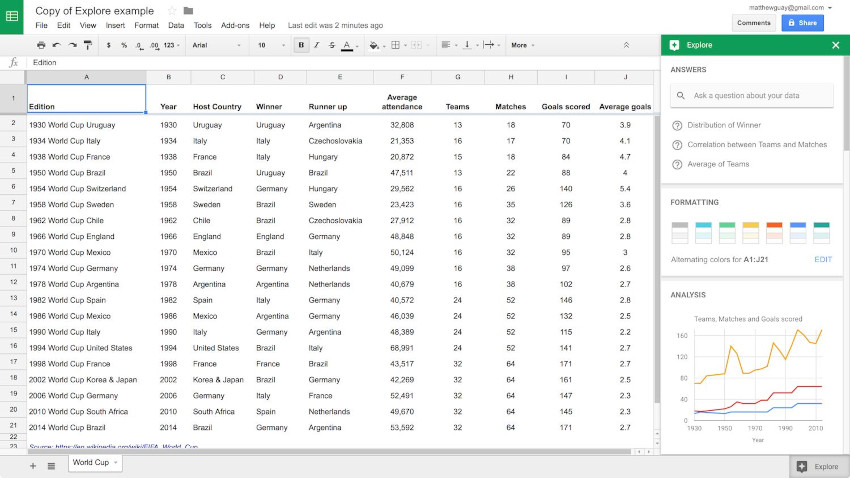This screenshot has width=850, height=478.
Task: Apply the yellow alternating colors swatch
Action: (x=751, y=232)
